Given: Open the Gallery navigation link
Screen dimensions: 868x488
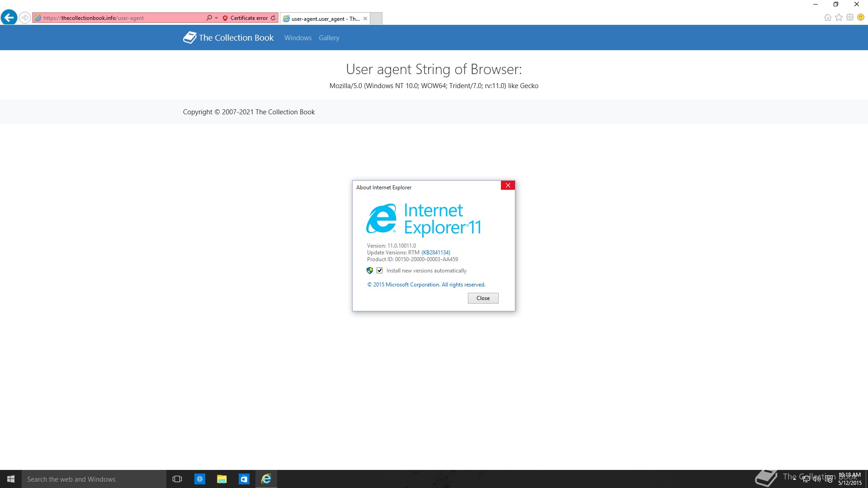Looking at the screenshot, I should point(329,38).
